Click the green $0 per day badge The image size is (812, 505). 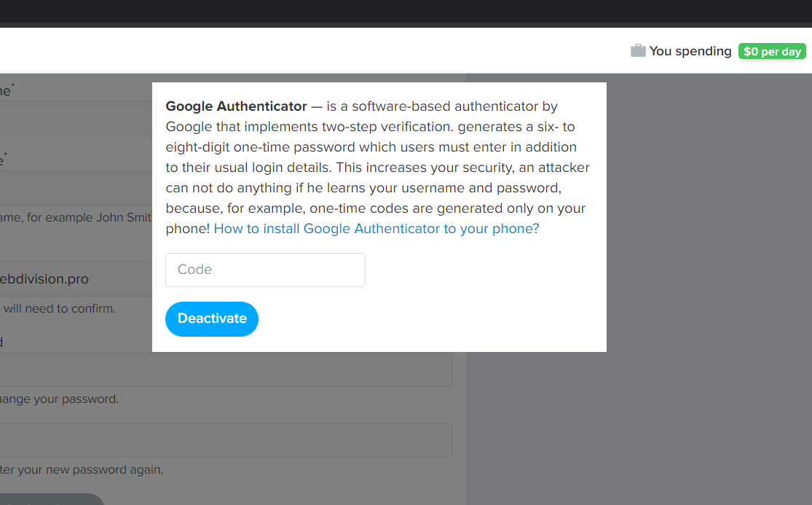772,52
